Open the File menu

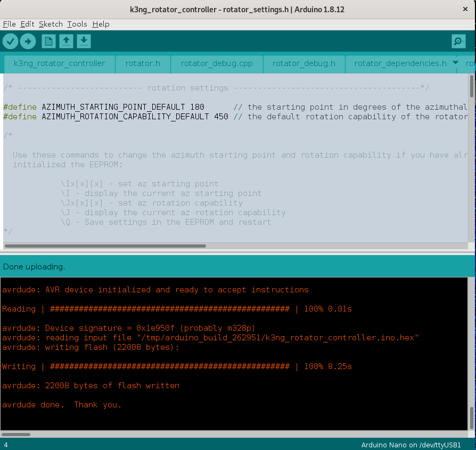[9, 24]
